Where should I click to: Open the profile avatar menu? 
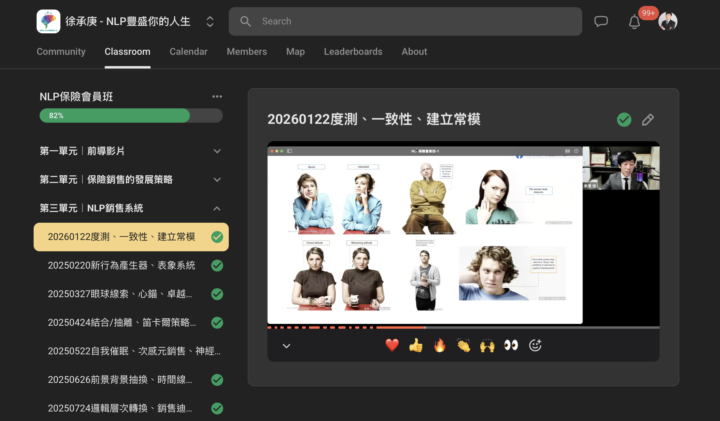[668, 21]
